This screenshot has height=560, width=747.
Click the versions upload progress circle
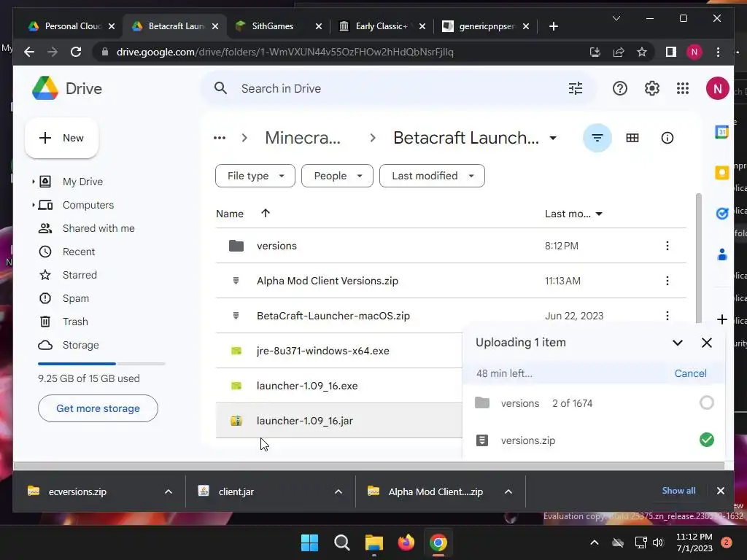click(707, 402)
